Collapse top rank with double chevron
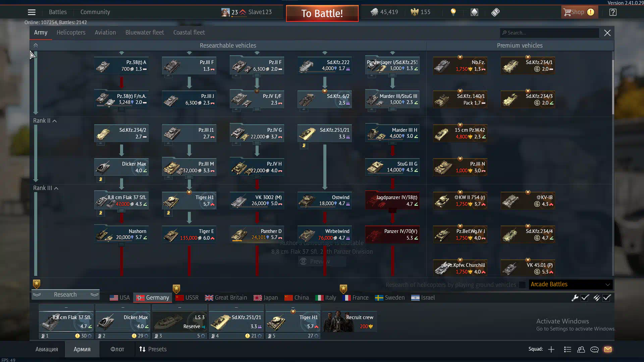644x362 pixels. pos(36,45)
